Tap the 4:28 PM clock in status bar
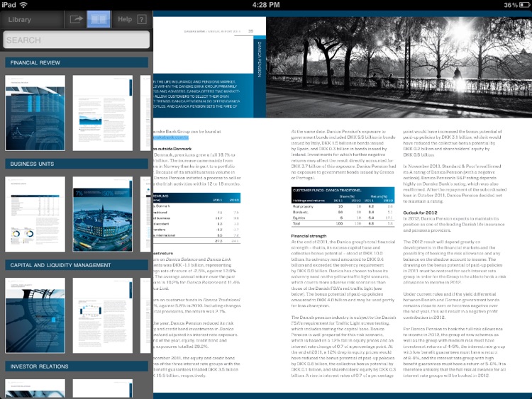 click(x=266, y=5)
